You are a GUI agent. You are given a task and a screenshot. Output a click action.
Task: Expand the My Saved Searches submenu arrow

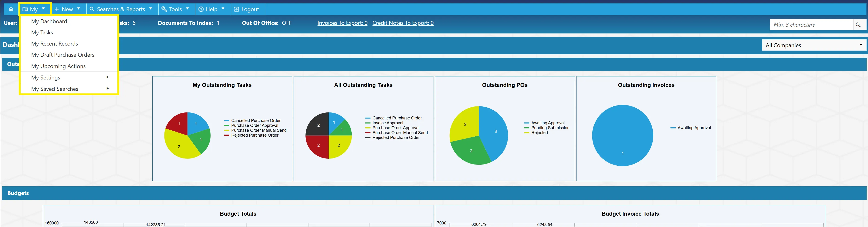108,88
